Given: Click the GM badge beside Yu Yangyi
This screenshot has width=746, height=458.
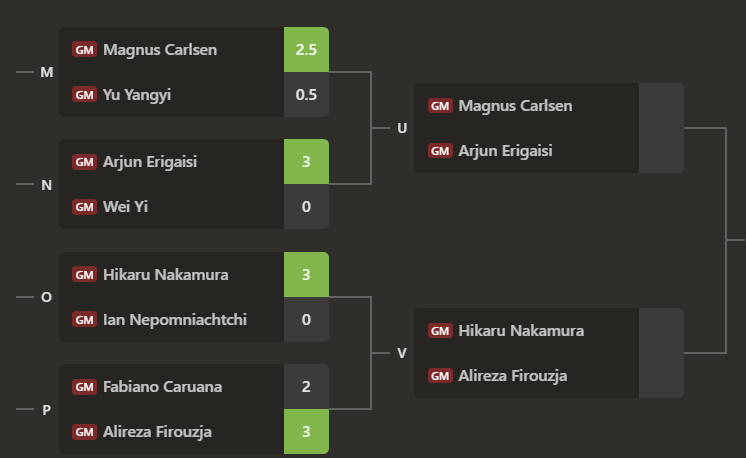Looking at the screenshot, I should tap(84, 95).
